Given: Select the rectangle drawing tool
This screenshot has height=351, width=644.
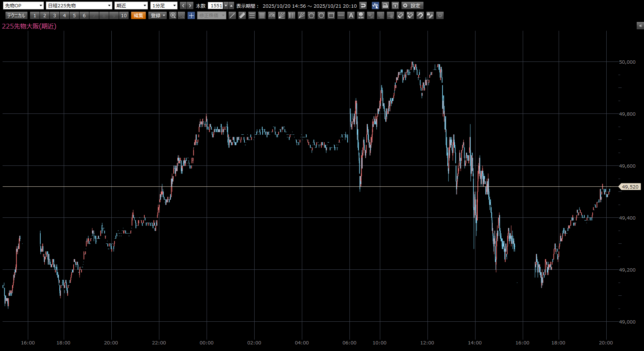Looking at the screenshot, I should (x=331, y=15).
